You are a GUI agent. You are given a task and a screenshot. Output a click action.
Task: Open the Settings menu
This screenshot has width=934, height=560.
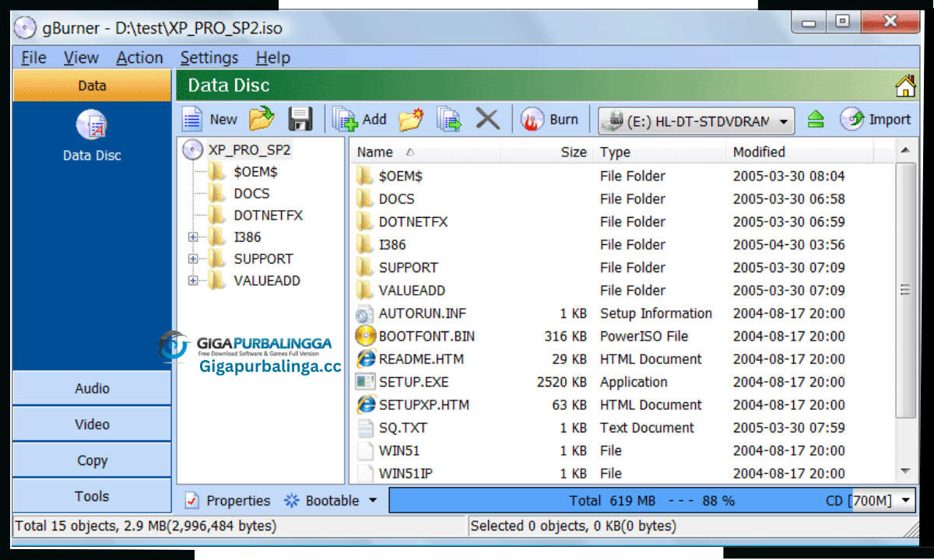(x=209, y=58)
